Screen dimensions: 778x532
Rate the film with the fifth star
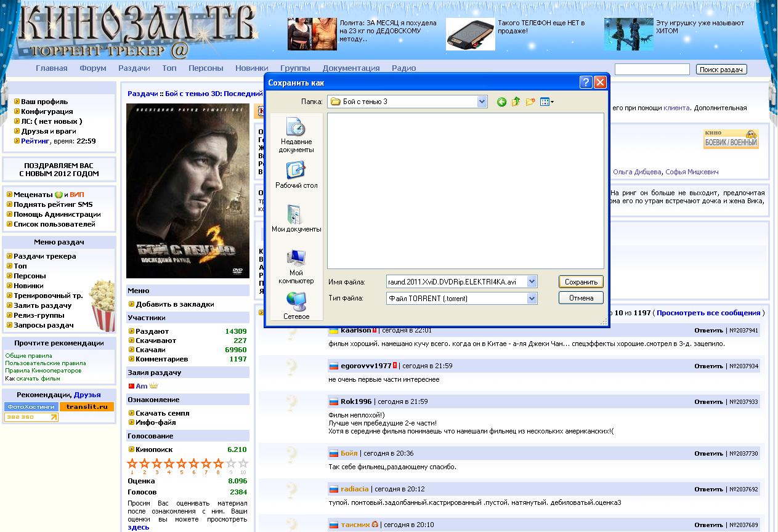click(x=181, y=463)
